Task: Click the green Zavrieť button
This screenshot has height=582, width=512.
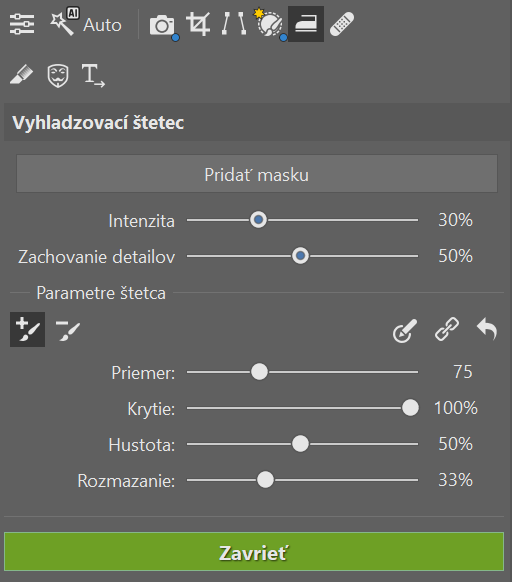Action: coord(254,552)
